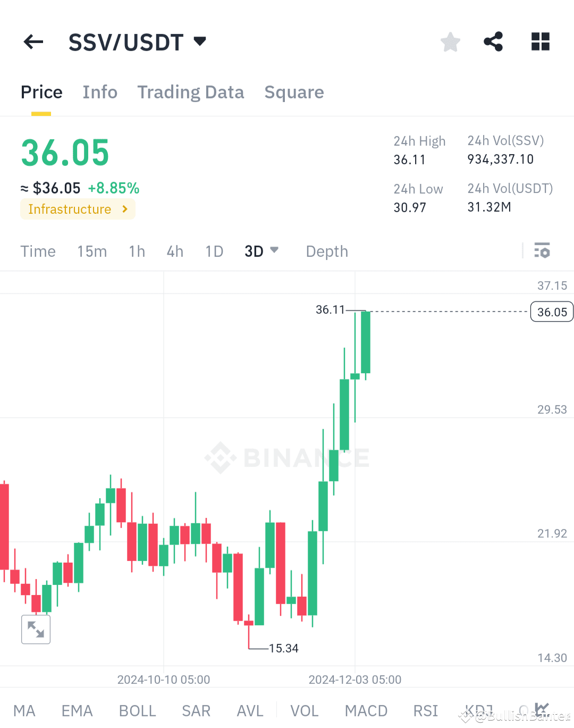Tap the current price tag showing 36.05

pos(551,312)
